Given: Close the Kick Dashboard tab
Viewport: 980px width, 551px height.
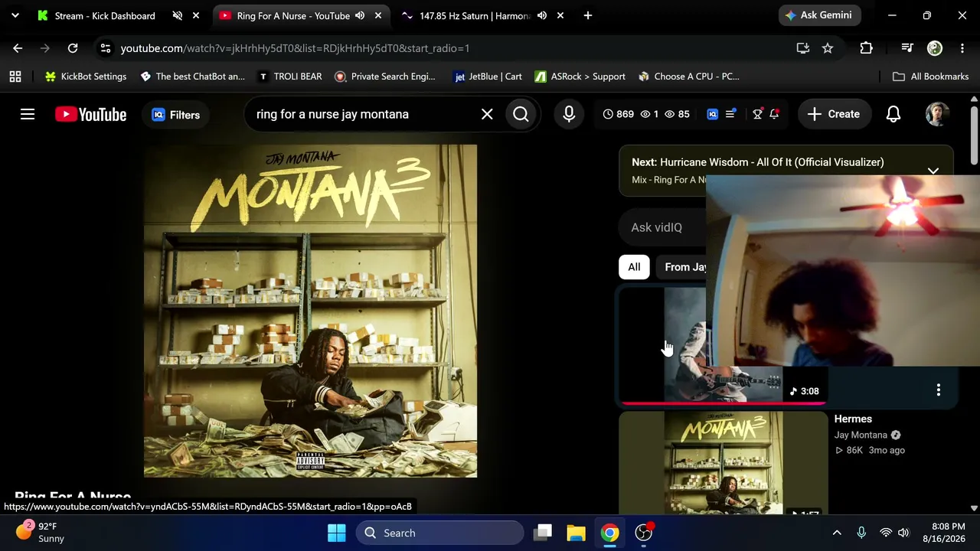Looking at the screenshot, I should pyautogui.click(x=196, y=15).
